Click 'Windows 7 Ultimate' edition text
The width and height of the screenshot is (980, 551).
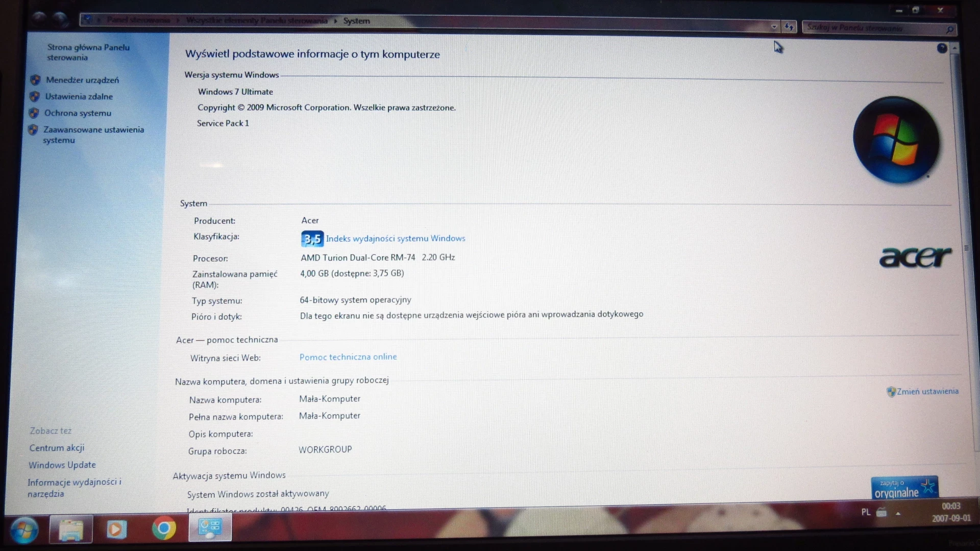coord(235,92)
